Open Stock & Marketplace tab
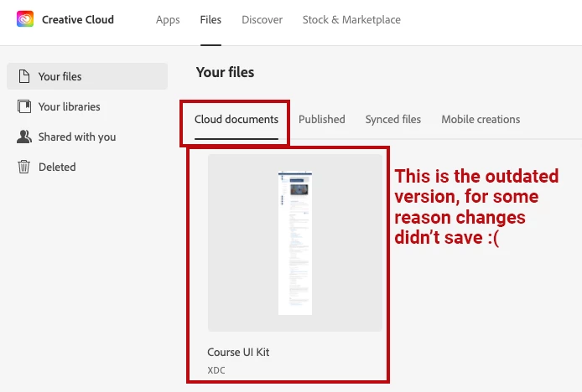Screen dimensions: 582x392 point(351,19)
